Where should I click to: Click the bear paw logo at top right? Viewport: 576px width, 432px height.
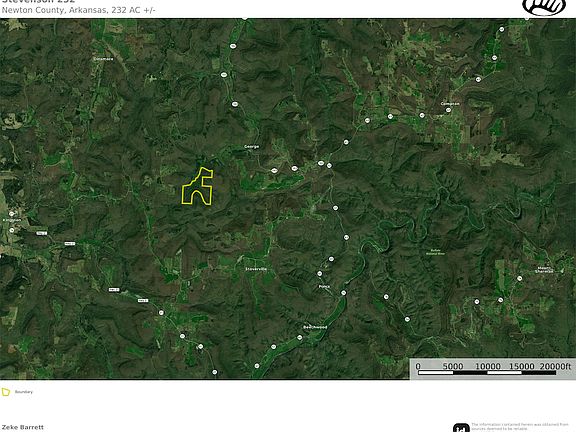(544, 7)
